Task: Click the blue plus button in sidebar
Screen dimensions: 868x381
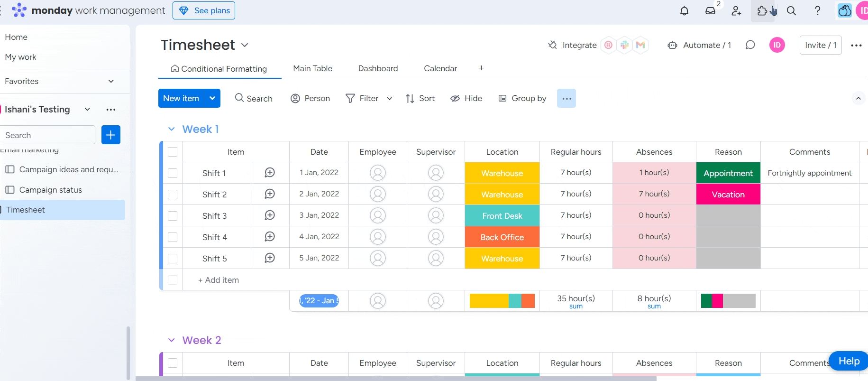Action: [x=111, y=135]
